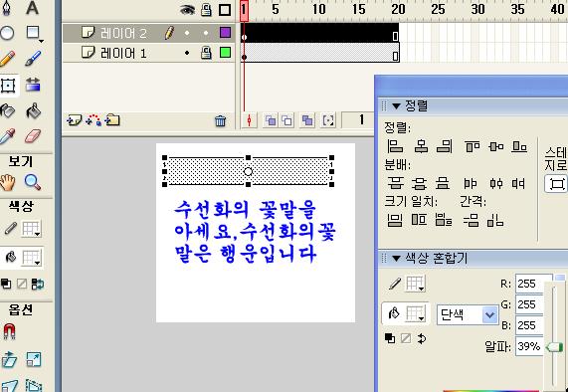Select the Hand tool

pos(7,183)
